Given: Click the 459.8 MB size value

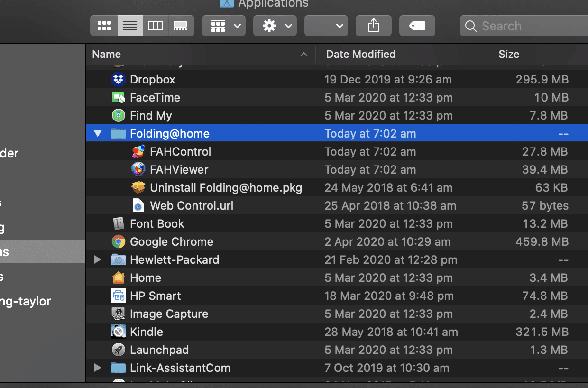Looking at the screenshot, I should click(542, 241).
